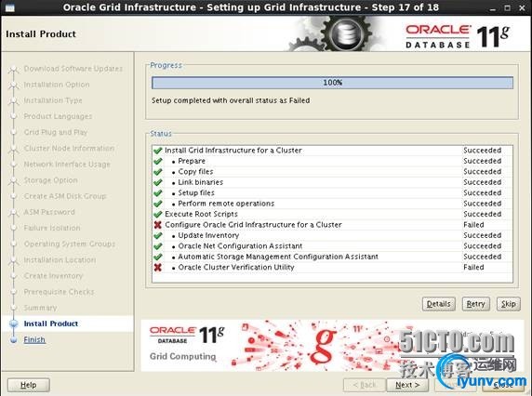
Task: Click green check icon beside Prepare
Action: point(157,161)
